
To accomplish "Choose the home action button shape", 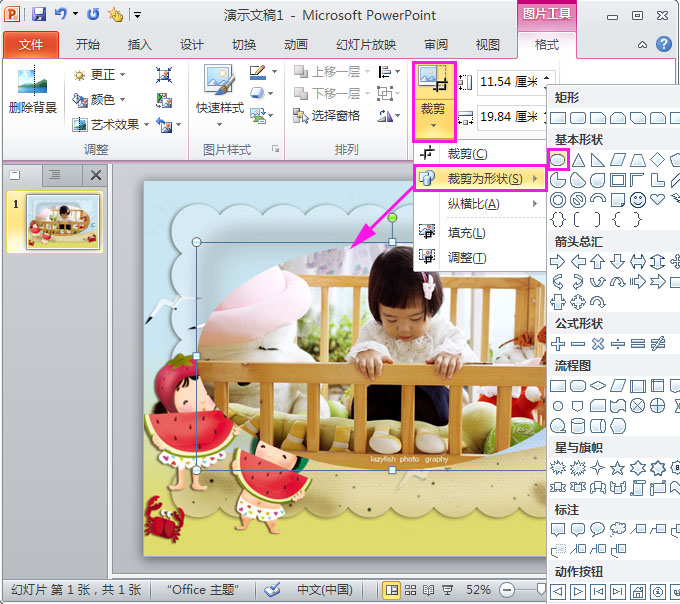I will click(638, 591).
